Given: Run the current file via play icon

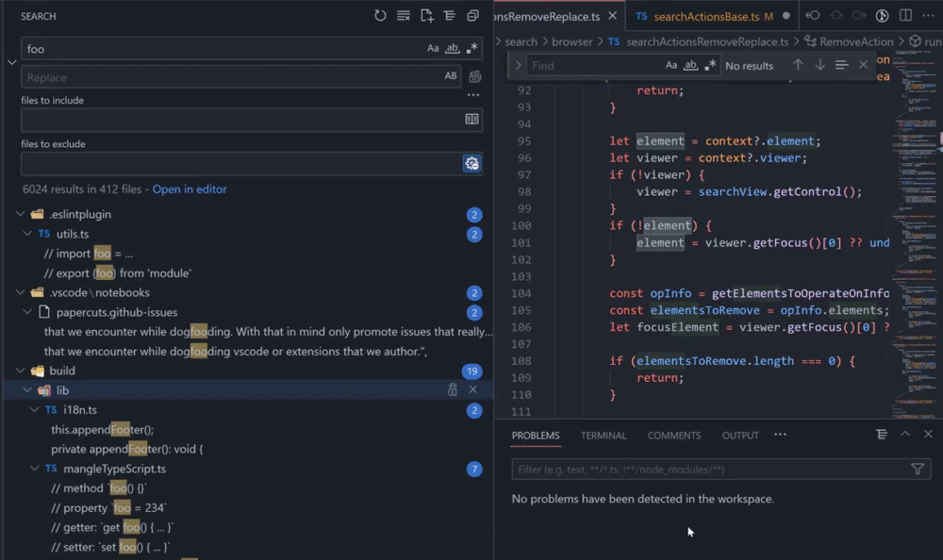Looking at the screenshot, I should (x=883, y=15).
